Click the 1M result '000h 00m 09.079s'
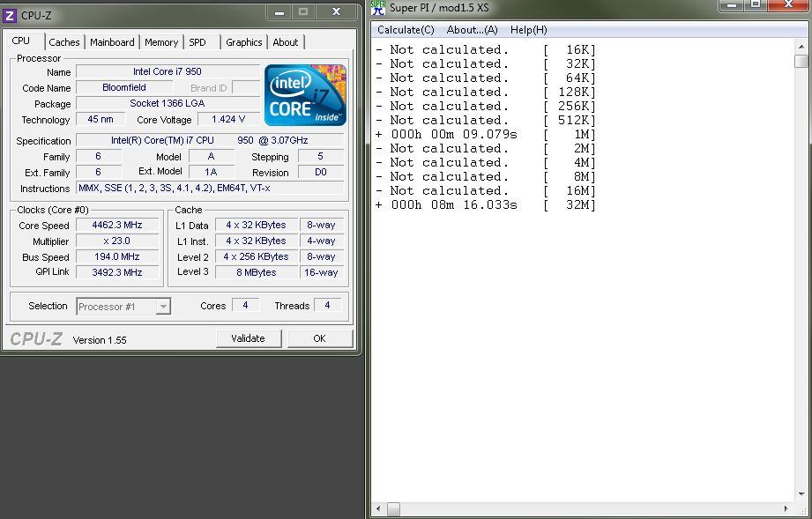Image resolution: width=812 pixels, height=519 pixels. [x=454, y=135]
